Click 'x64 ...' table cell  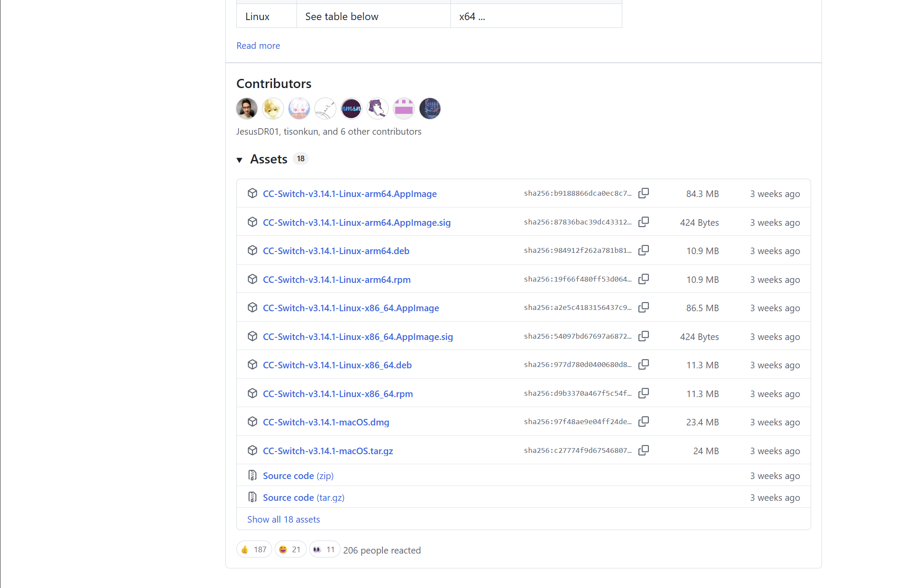pyautogui.click(x=536, y=16)
